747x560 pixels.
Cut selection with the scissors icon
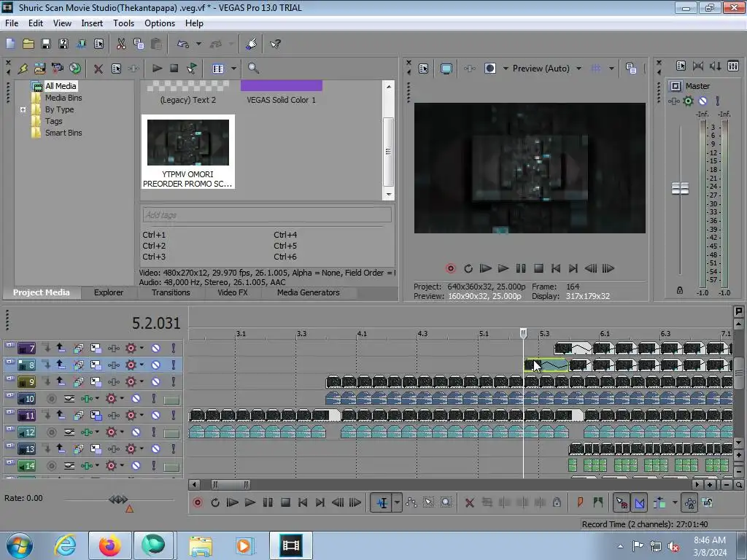point(121,44)
